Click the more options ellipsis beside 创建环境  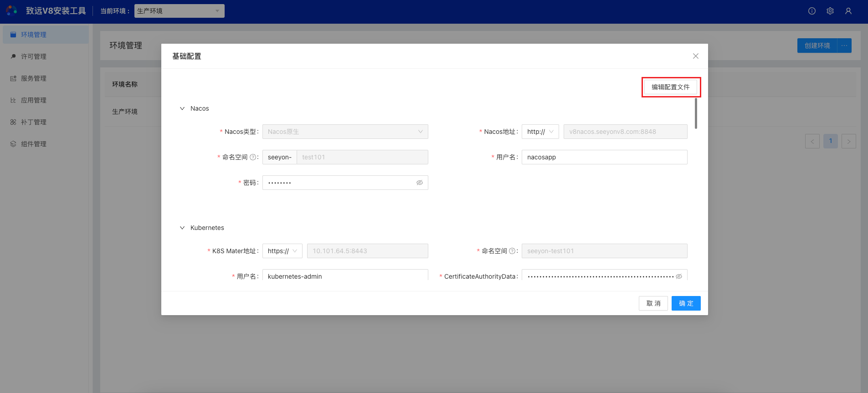[844, 46]
